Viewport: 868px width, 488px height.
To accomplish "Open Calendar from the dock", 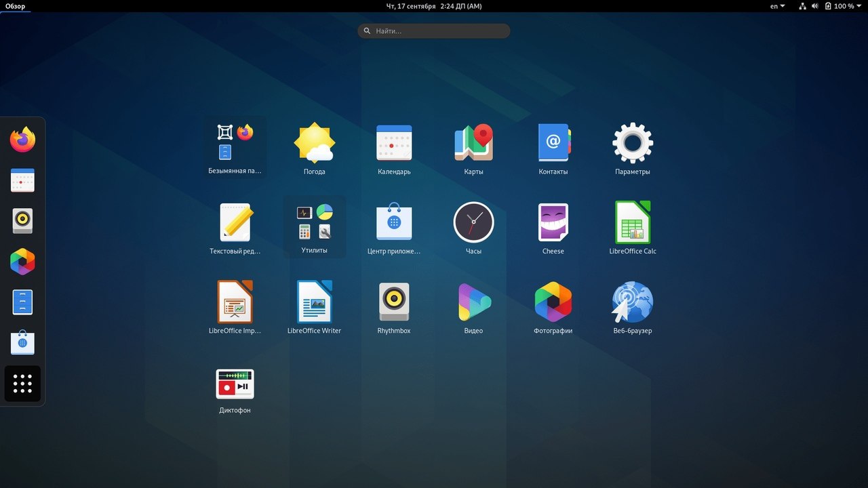I will point(22,180).
